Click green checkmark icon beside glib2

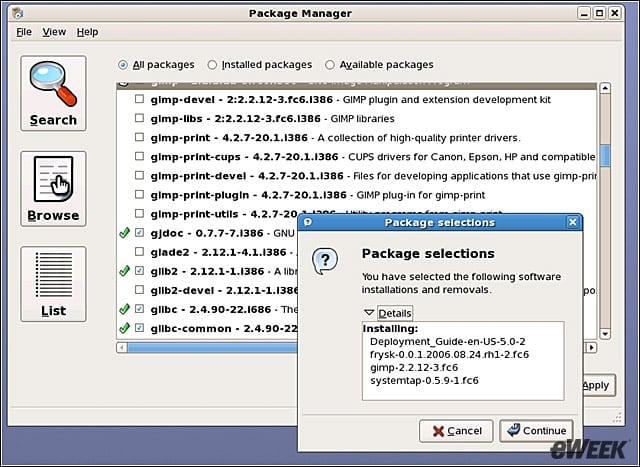click(x=124, y=271)
